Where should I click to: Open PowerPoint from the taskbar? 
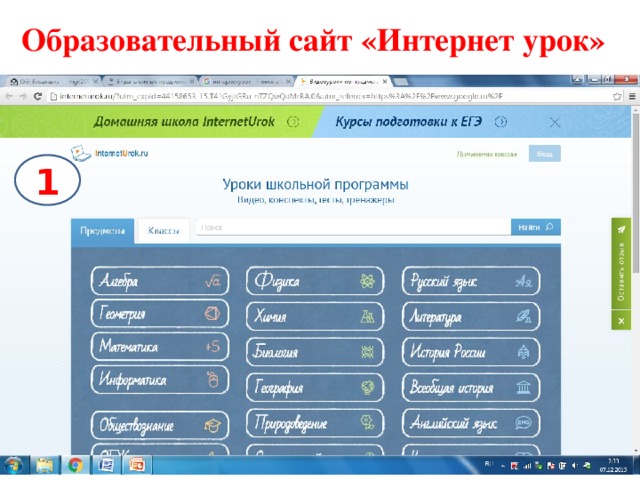tap(137, 465)
